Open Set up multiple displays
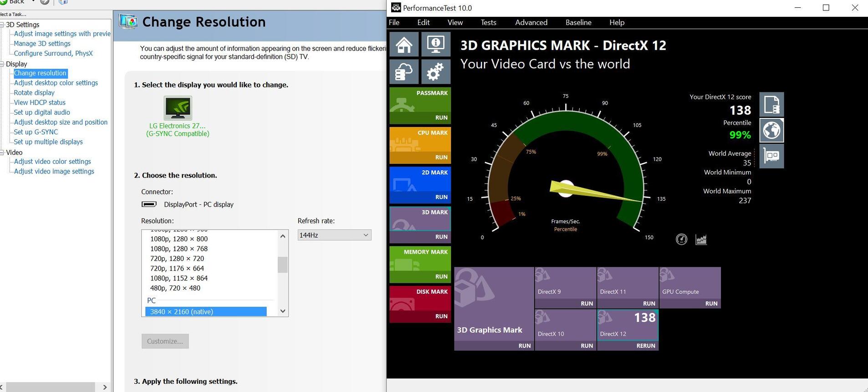This screenshot has width=868, height=392. (48, 142)
